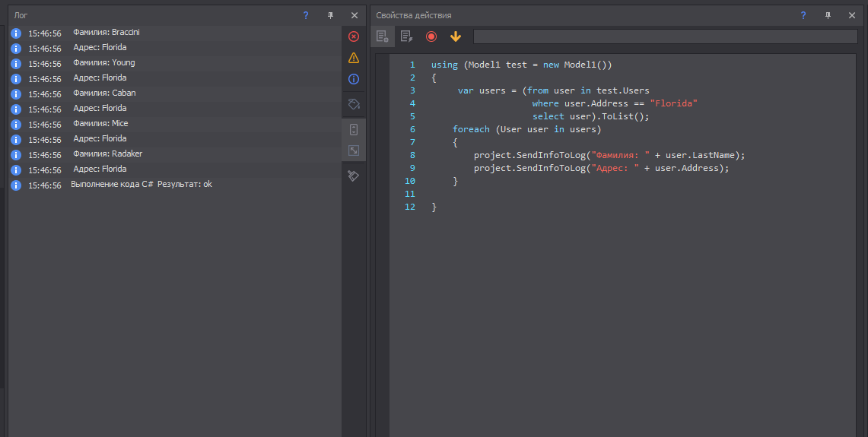Click code line 8 with SendInfoToLog Фамилия

tap(609, 155)
